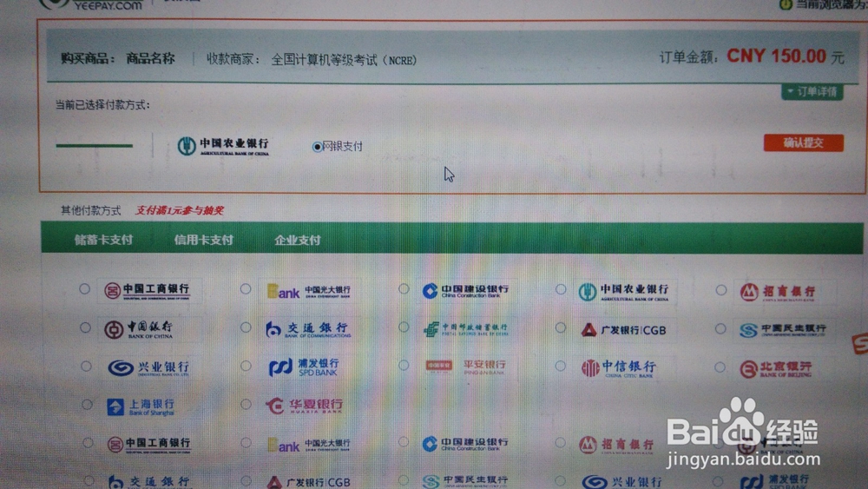
Task: Click the lower 中国工商银行 logo under 上海银行
Action: click(149, 444)
